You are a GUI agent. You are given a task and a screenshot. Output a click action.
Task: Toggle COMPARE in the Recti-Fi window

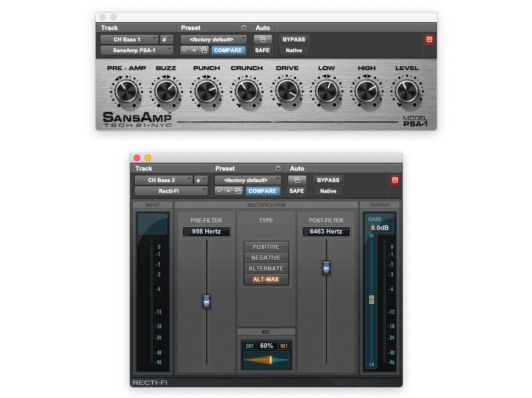tap(262, 191)
